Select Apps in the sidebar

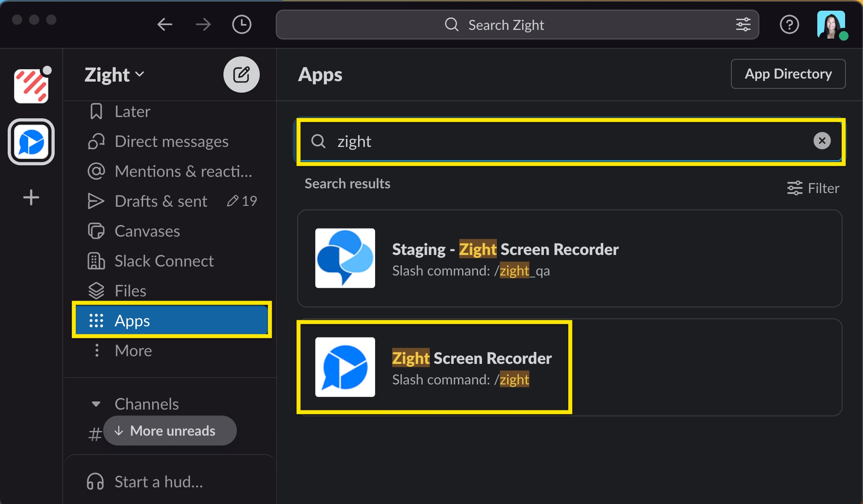coord(172,320)
